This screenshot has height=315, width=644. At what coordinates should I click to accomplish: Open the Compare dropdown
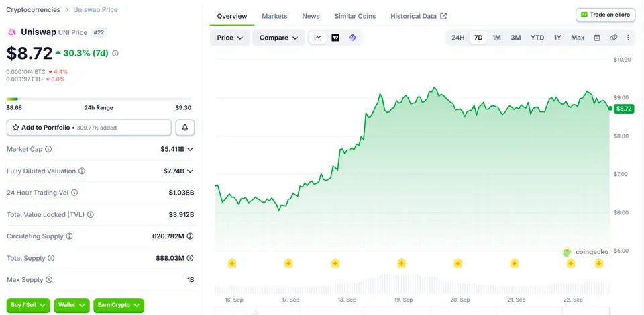tap(278, 38)
